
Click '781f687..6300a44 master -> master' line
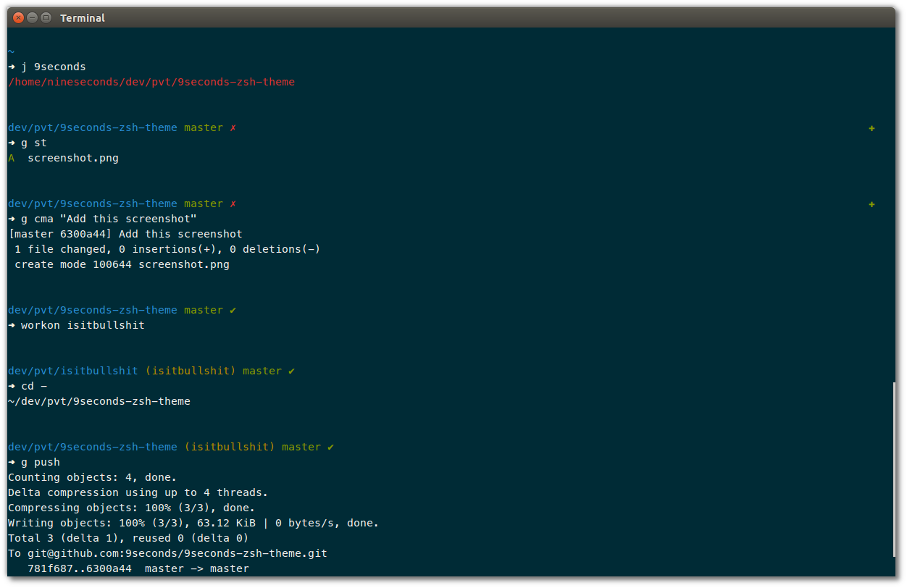pos(138,568)
